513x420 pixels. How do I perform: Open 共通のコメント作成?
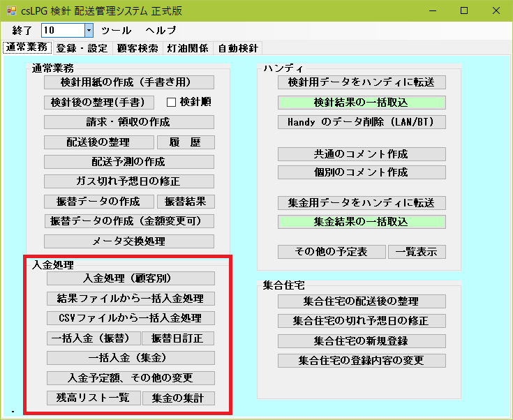362,154
